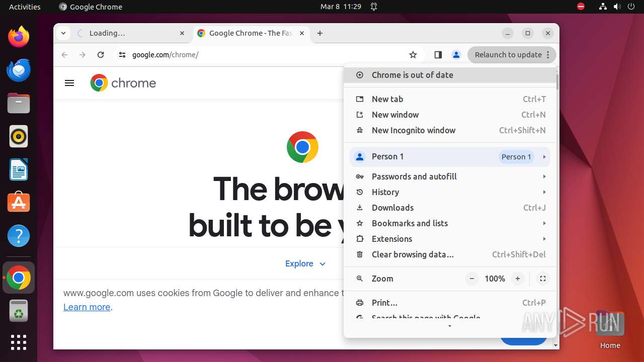Viewport: 644px width, 362px height.
Task: Open a new tab with plus button
Action: click(x=320, y=33)
